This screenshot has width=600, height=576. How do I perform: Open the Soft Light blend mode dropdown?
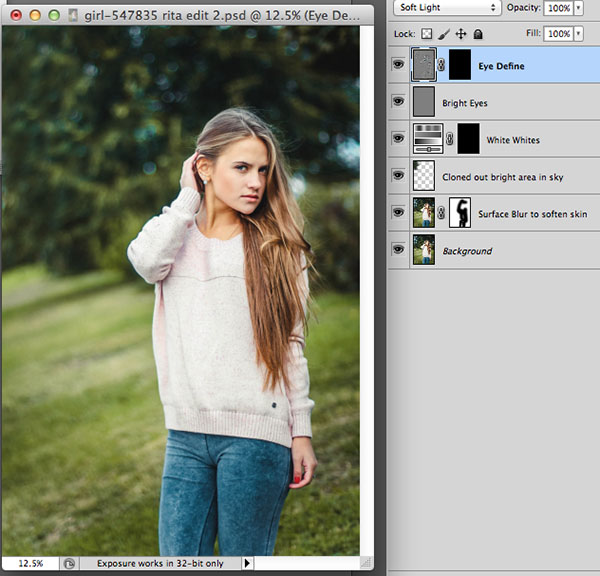click(445, 7)
